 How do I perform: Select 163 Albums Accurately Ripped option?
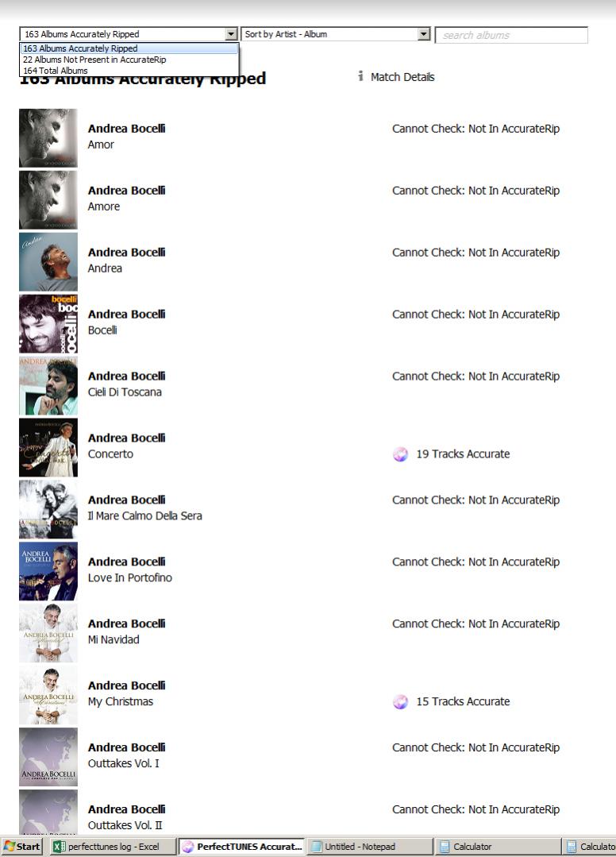80,48
